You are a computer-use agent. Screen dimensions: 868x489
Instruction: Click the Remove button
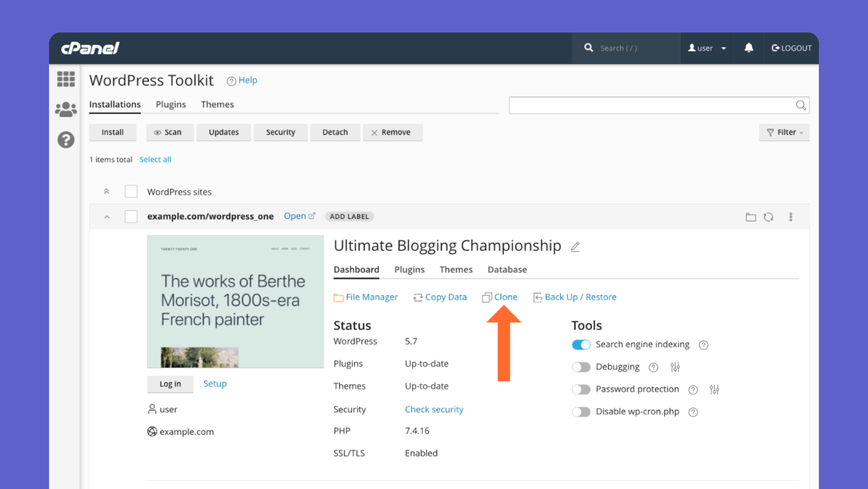click(x=393, y=132)
